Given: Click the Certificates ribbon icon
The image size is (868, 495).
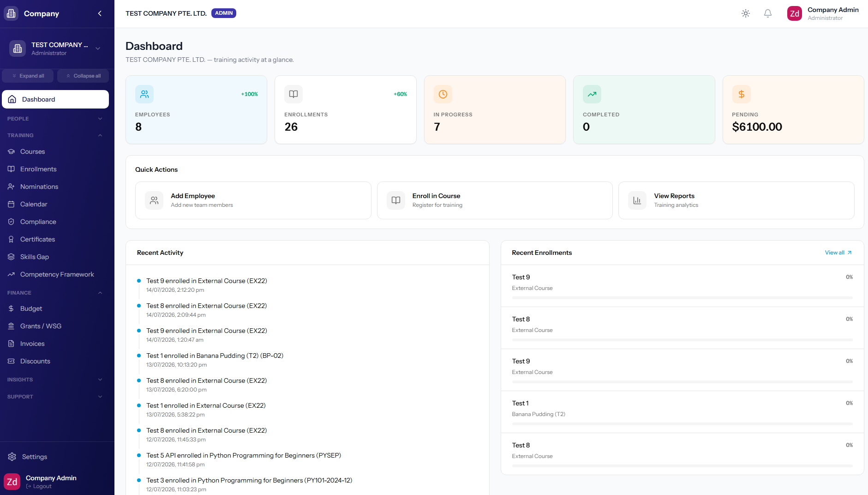Looking at the screenshot, I should 11,239.
